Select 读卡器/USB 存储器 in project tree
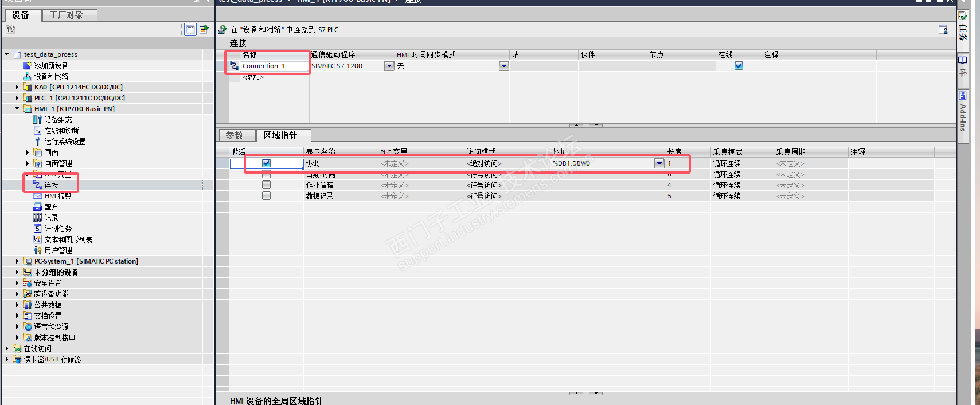The image size is (980, 405). click(52, 359)
